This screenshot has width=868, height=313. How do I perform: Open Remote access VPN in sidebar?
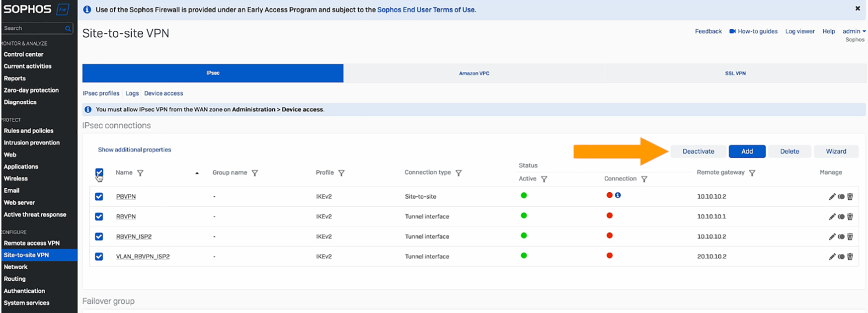click(x=32, y=243)
